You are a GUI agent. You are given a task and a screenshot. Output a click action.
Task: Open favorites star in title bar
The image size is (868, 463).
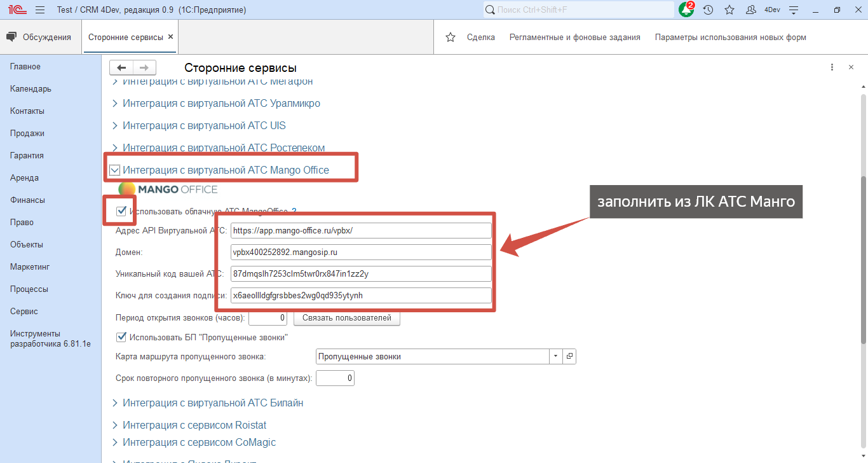pos(729,10)
